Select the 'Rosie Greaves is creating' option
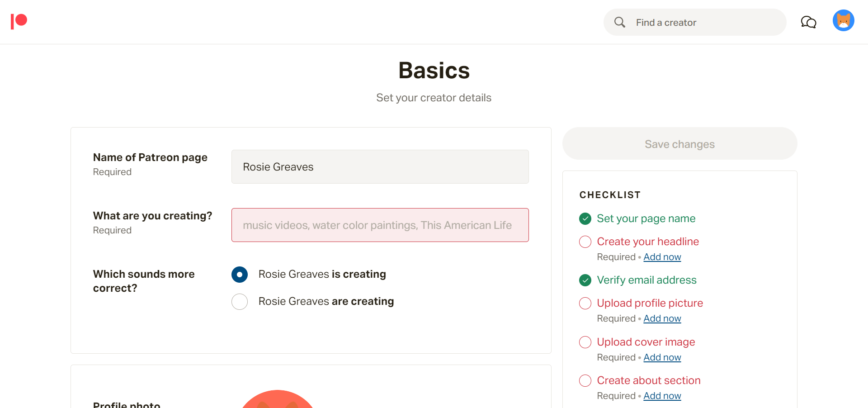This screenshot has width=868, height=408. click(240, 275)
